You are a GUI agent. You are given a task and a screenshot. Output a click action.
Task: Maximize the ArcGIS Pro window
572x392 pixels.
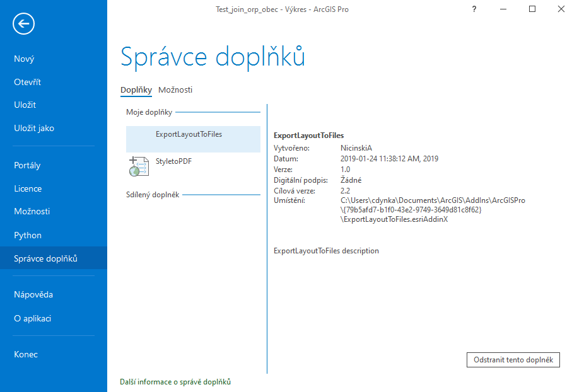532,9
